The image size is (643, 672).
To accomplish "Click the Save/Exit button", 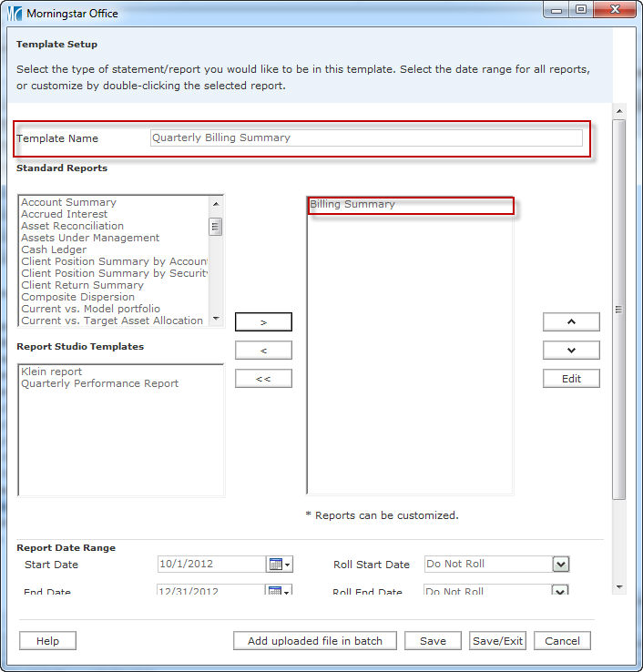I will click(497, 641).
